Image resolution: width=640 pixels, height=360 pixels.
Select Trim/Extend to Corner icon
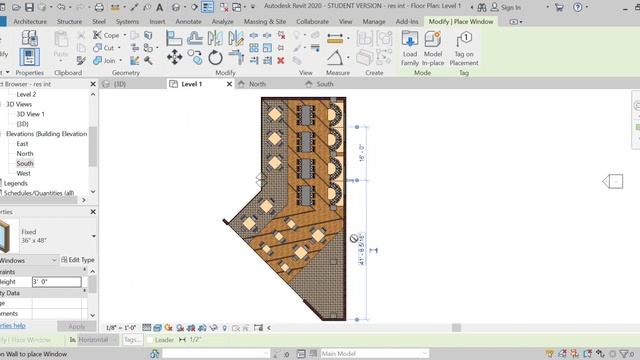tap(236, 57)
